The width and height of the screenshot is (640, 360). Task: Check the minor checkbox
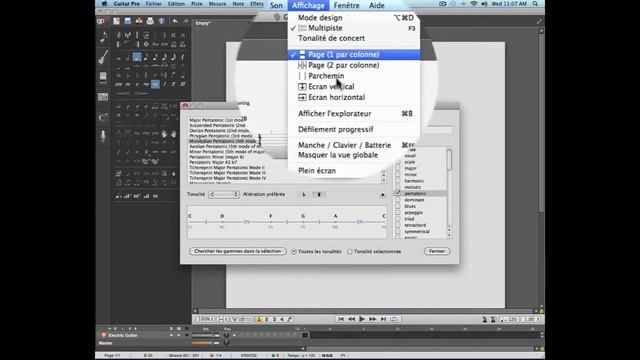coord(398,175)
